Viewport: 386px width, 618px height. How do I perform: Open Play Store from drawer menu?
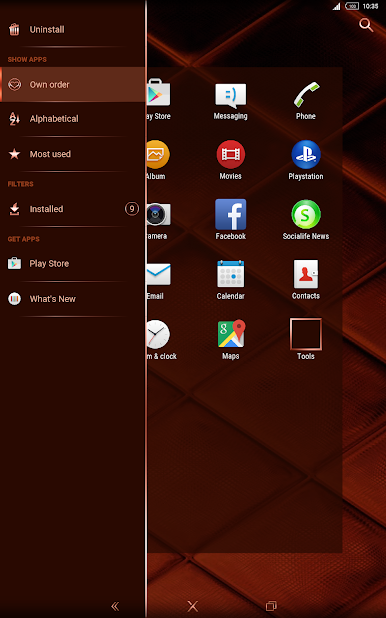coord(73,263)
